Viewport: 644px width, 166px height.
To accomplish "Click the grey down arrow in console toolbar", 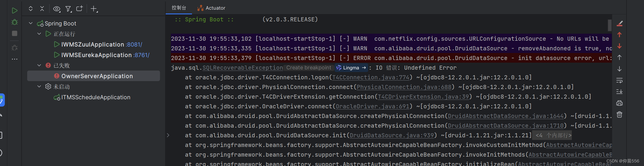I will click(x=619, y=69).
